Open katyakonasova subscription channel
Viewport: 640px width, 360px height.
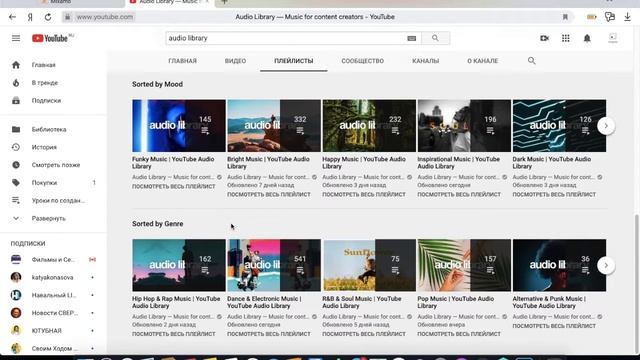coord(53,278)
